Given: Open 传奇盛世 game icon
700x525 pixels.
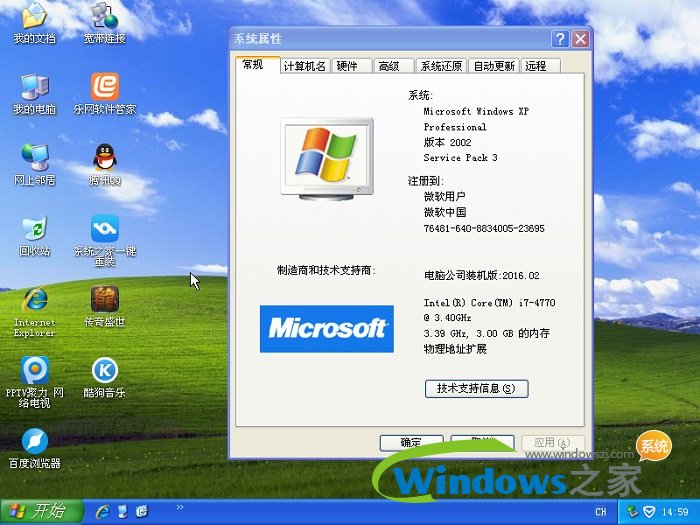Looking at the screenshot, I should click(x=105, y=300).
